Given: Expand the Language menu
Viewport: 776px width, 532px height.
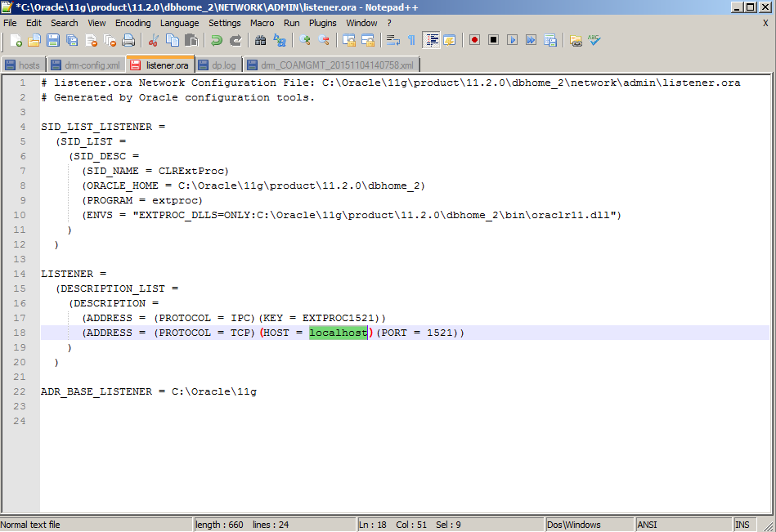Looking at the screenshot, I should click(179, 23).
